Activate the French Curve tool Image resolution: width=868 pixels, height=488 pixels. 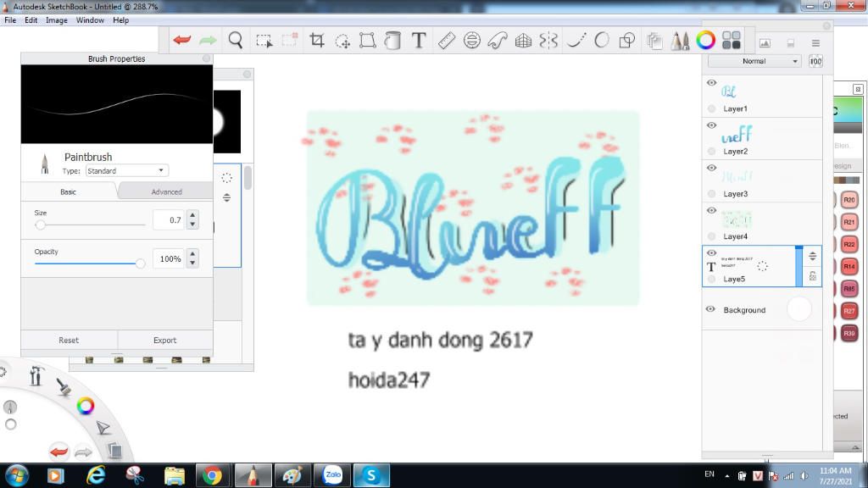497,40
